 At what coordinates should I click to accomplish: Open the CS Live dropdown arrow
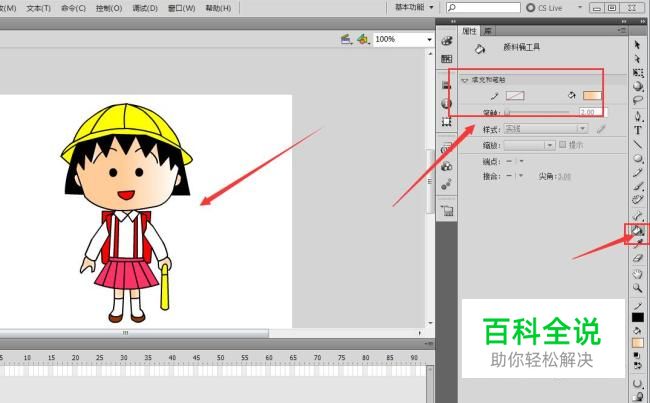(x=580, y=7)
